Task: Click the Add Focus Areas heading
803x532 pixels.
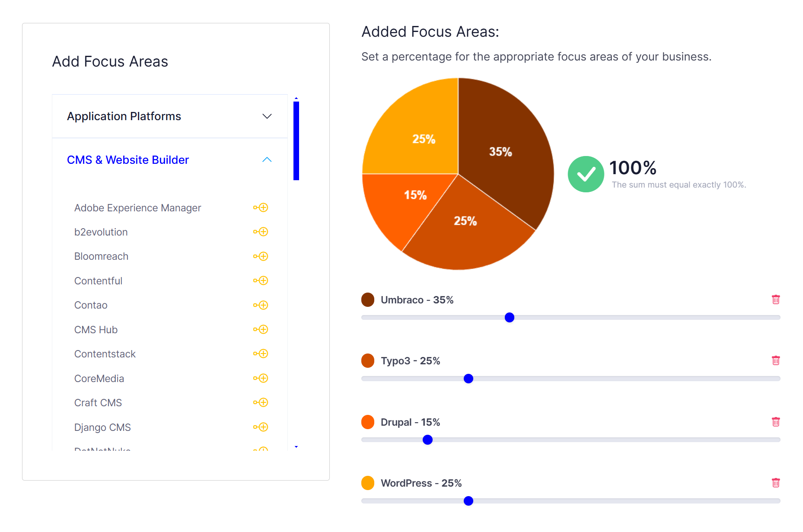Action: (110, 61)
